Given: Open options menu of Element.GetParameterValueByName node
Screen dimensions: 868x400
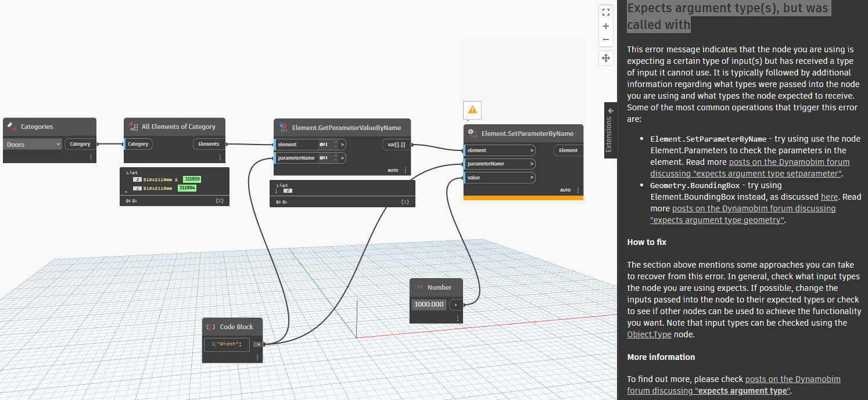Looking at the screenshot, I should point(406,171).
